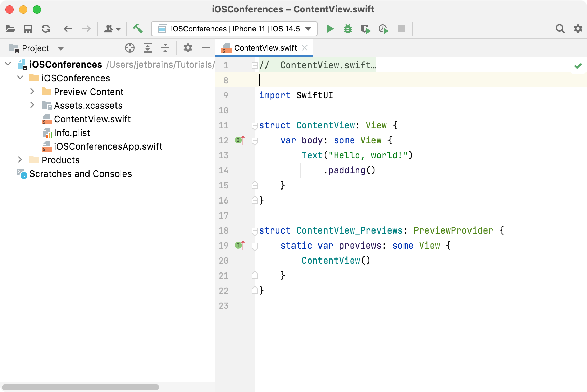Select the Assets.xcassets row
587x392 pixels.
[x=88, y=106]
